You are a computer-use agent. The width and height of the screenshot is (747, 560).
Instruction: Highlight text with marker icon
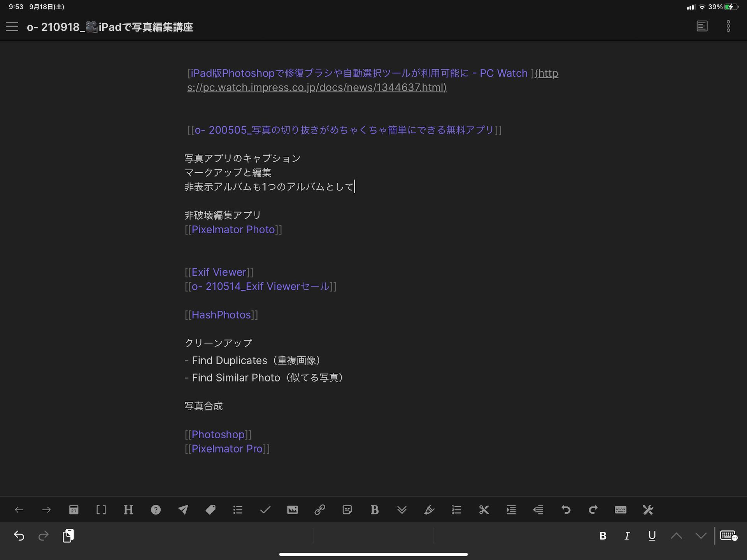coord(429,510)
